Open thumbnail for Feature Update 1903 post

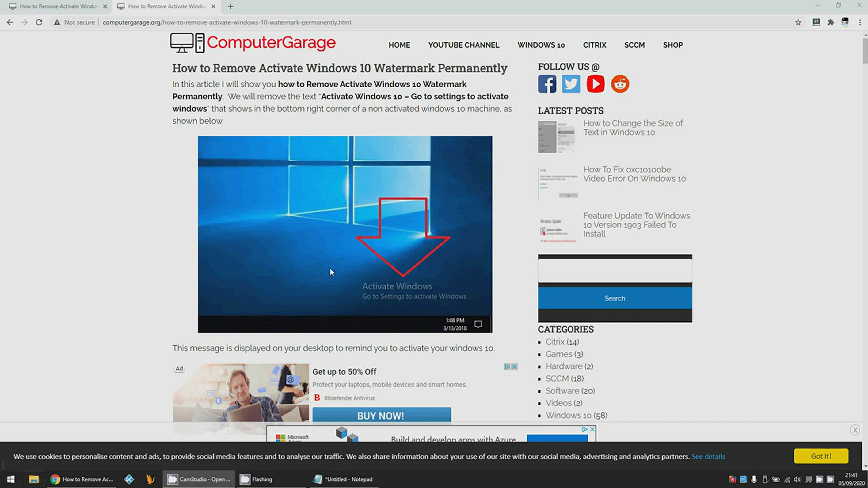coord(558,230)
